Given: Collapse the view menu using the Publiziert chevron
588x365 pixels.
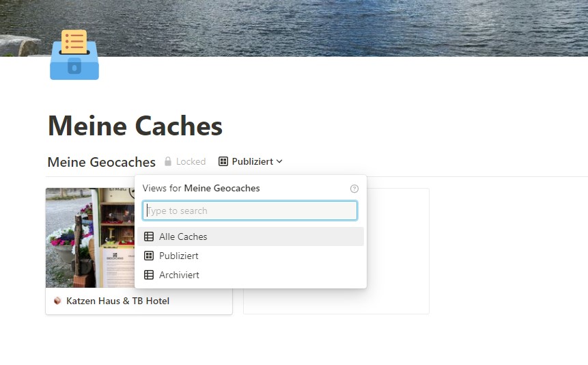Looking at the screenshot, I should pos(280,162).
